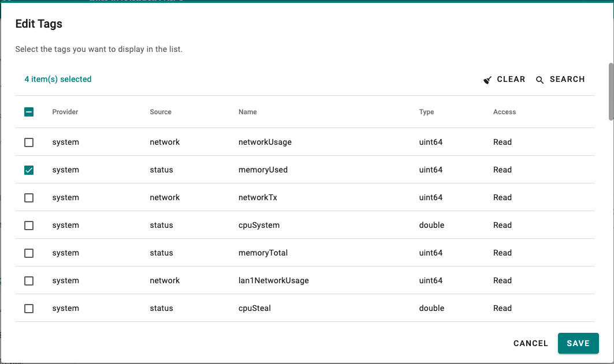This screenshot has height=364, width=614.
Task: Cancel the Edit Tags dialog
Action: tap(531, 343)
